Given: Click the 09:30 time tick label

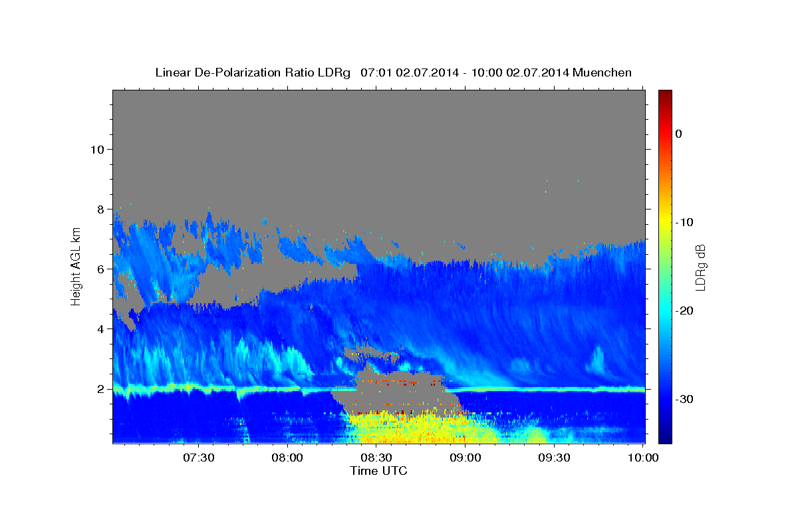Looking at the screenshot, I should 554,458.
